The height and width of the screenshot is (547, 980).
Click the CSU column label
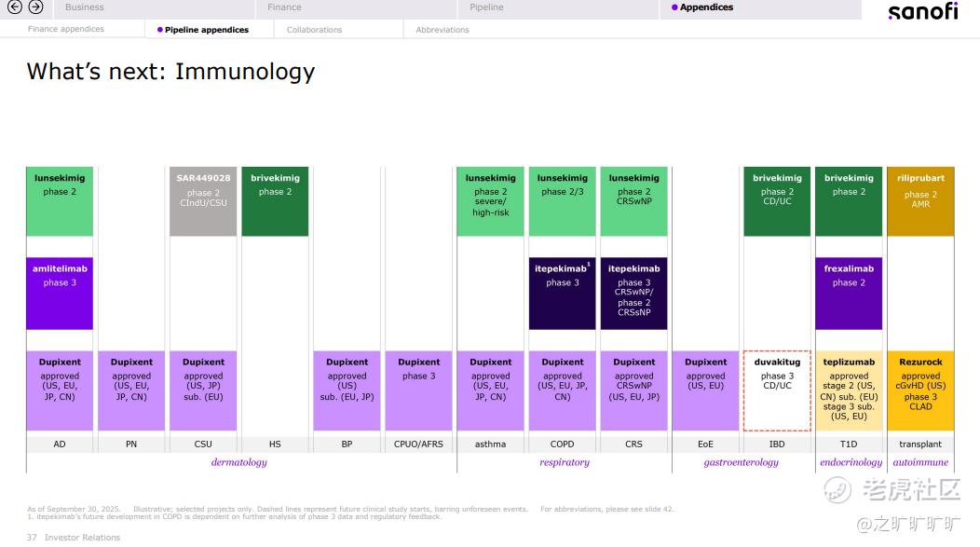(x=203, y=444)
